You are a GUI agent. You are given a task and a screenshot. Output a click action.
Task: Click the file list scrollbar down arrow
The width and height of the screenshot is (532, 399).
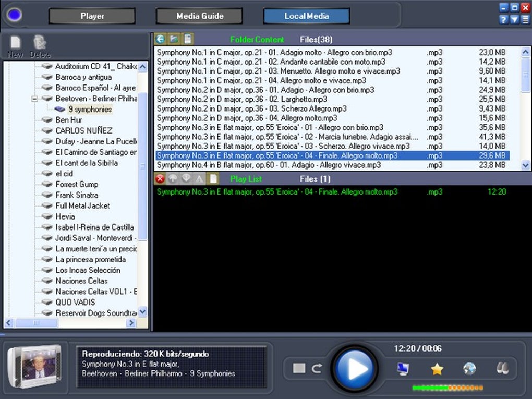pyautogui.click(x=525, y=165)
